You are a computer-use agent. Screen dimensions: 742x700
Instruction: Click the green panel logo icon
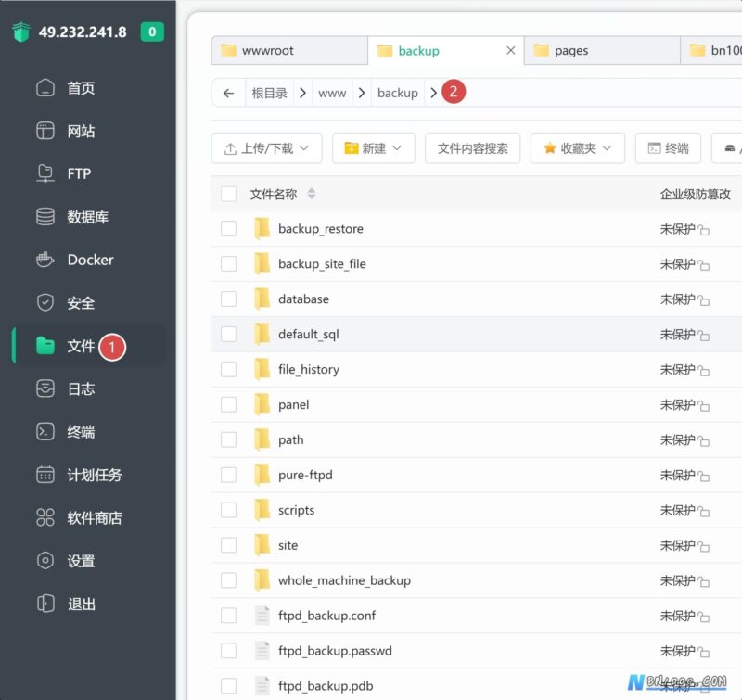[20, 32]
